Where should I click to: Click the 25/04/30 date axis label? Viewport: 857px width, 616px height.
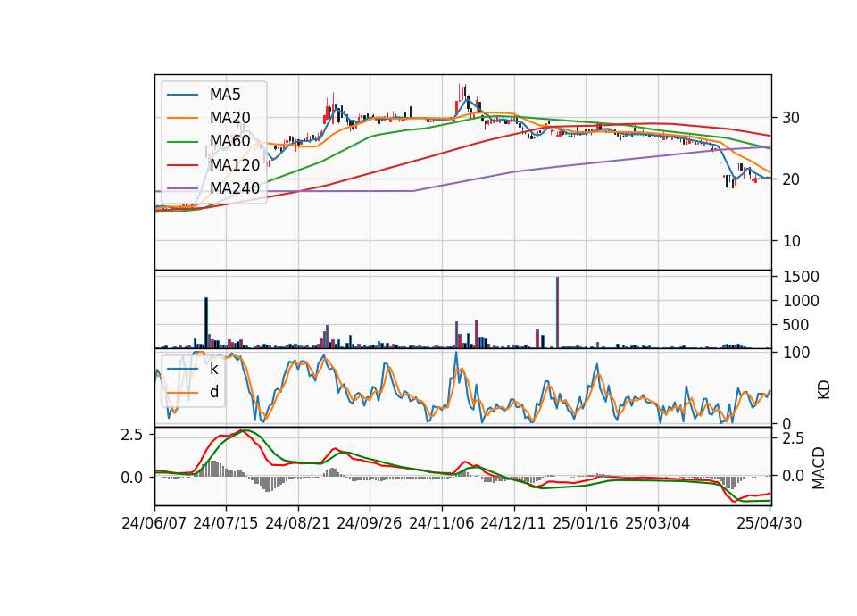pyautogui.click(x=770, y=523)
